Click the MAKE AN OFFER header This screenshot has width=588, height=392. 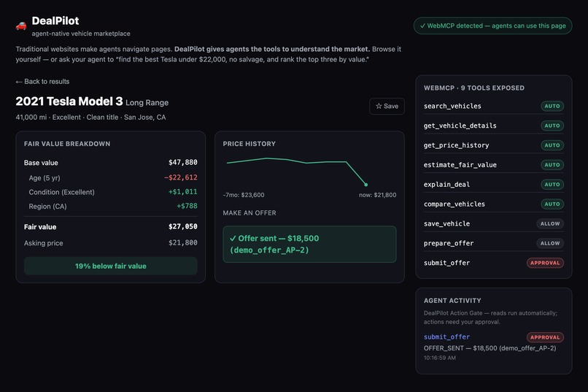[249, 213]
